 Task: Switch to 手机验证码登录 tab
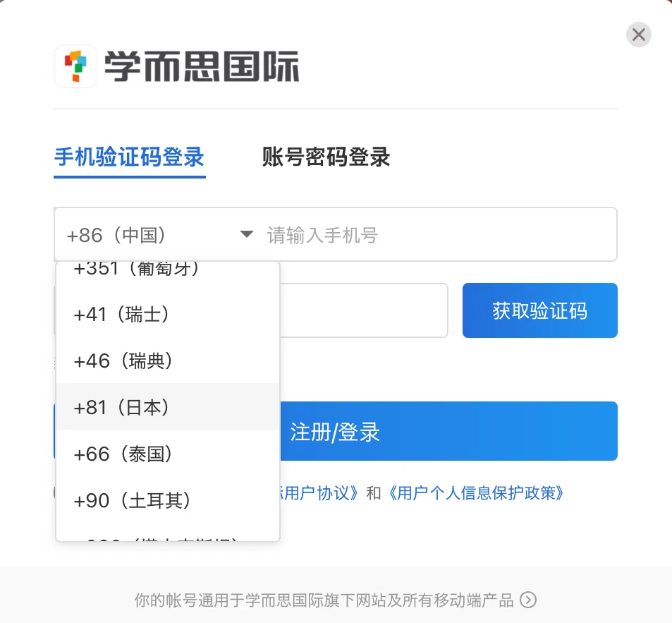point(130,157)
